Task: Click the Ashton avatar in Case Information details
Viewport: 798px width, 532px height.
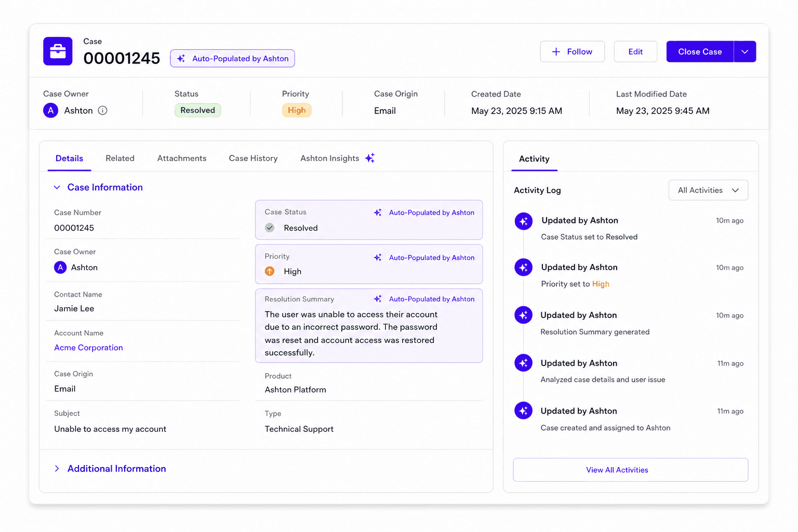Action: pyautogui.click(x=60, y=267)
